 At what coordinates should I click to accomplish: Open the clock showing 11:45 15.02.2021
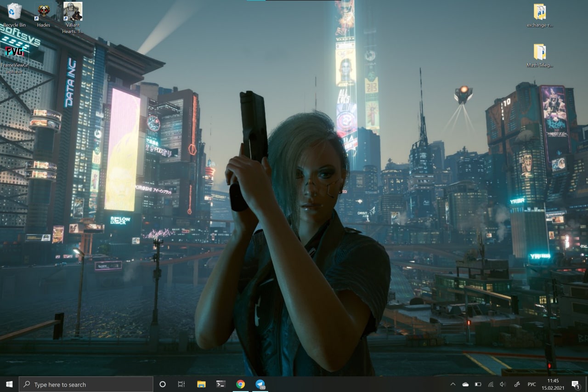pyautogui.click(x=553, y=384)
